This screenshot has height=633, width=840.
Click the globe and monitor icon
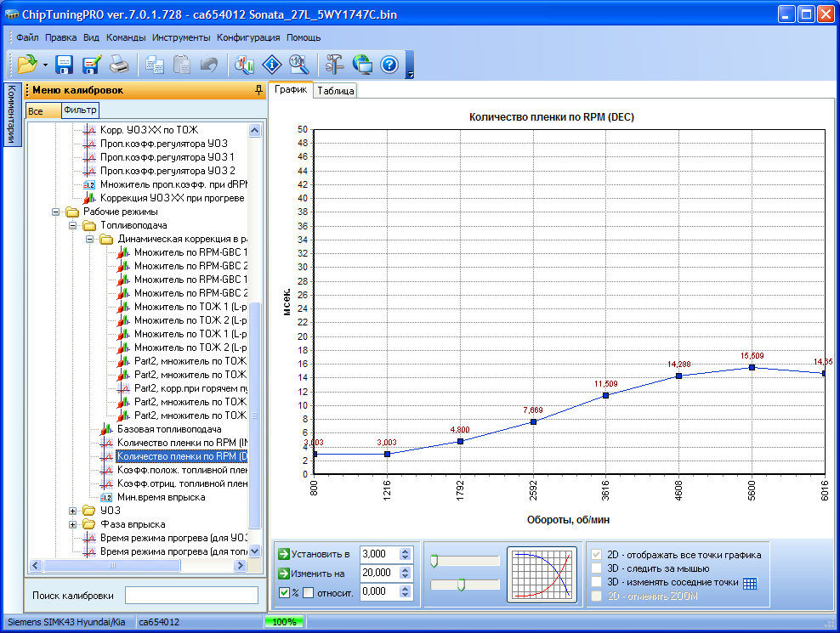(362, 65)
